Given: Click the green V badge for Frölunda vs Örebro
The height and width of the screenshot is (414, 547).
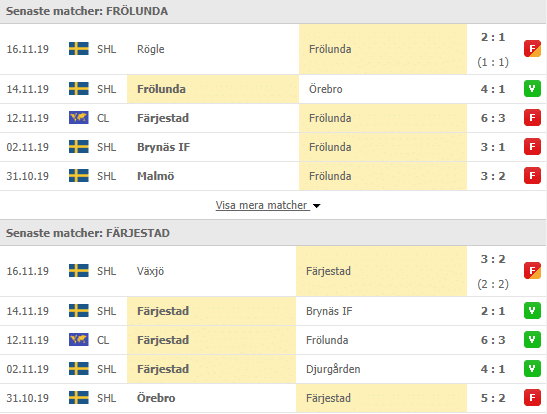Looking at the screenshot, I should point(532,89).
